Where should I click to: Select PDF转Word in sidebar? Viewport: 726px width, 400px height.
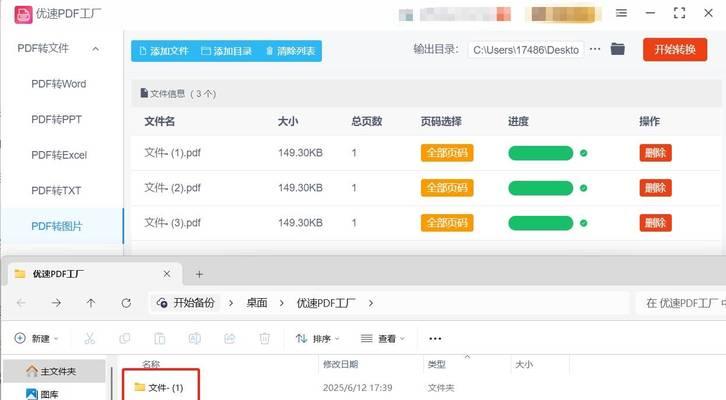click(x=59, y=84)
